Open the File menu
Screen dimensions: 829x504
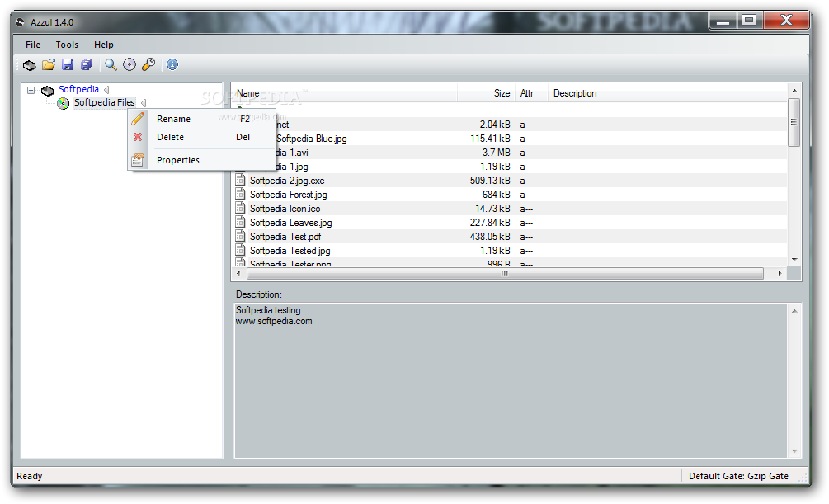tap(33, 45)
